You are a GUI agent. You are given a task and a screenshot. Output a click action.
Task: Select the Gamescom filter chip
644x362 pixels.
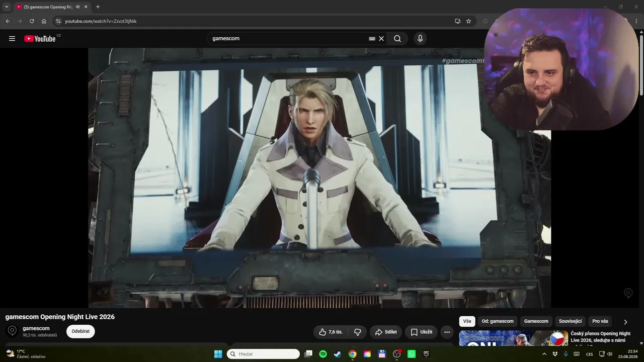click(x=536, y=321)
